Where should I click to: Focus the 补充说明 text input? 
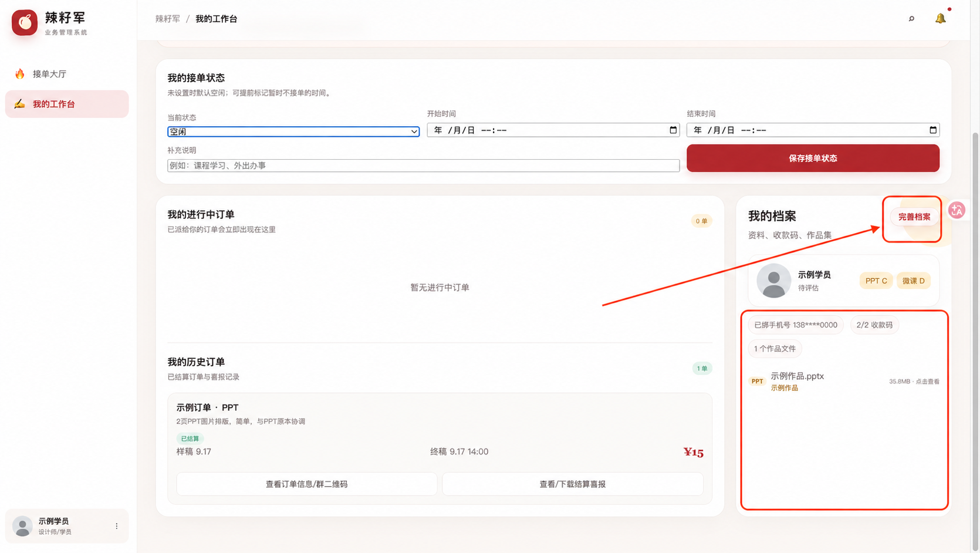point(423,166)
